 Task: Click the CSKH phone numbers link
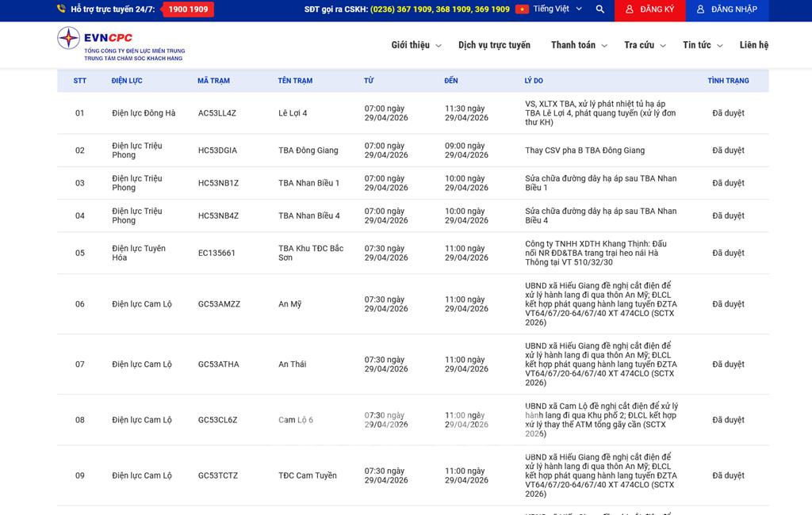click(439, 10)
